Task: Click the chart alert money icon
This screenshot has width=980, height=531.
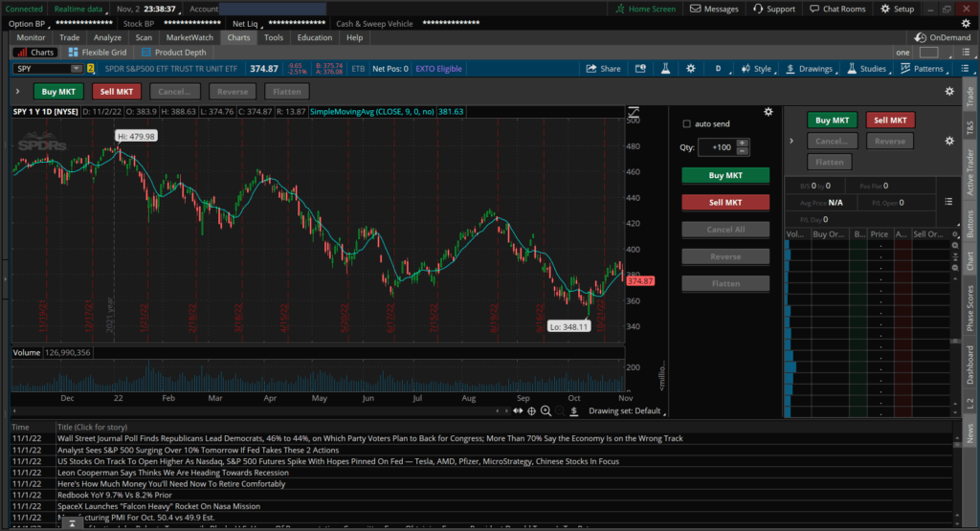Action: (x=640, y=69)
